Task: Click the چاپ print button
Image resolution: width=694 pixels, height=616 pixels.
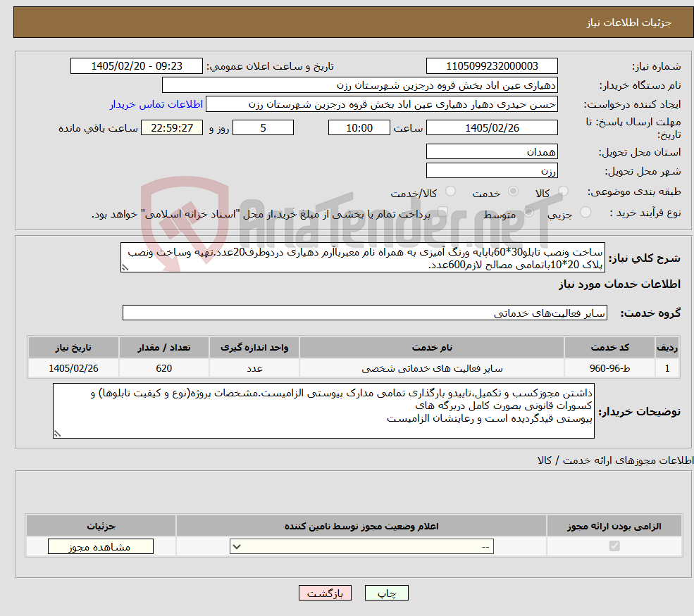Action: [x=386, y=593]
